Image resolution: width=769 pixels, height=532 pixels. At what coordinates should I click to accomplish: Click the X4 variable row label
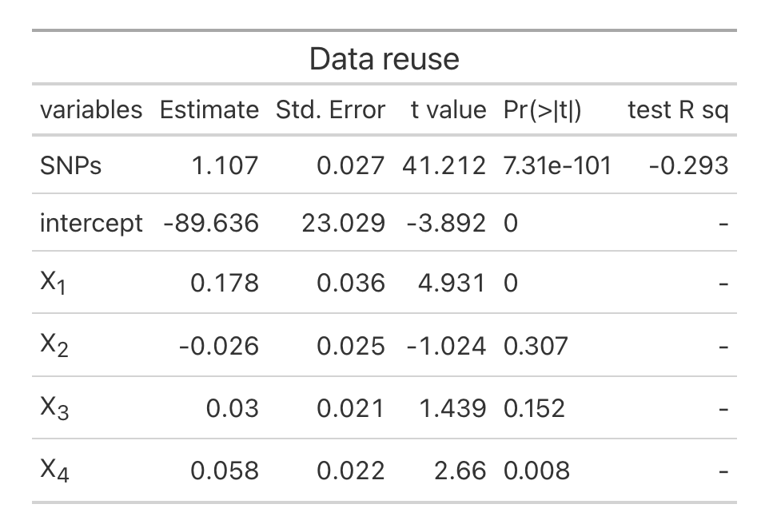tap(54, 470)
